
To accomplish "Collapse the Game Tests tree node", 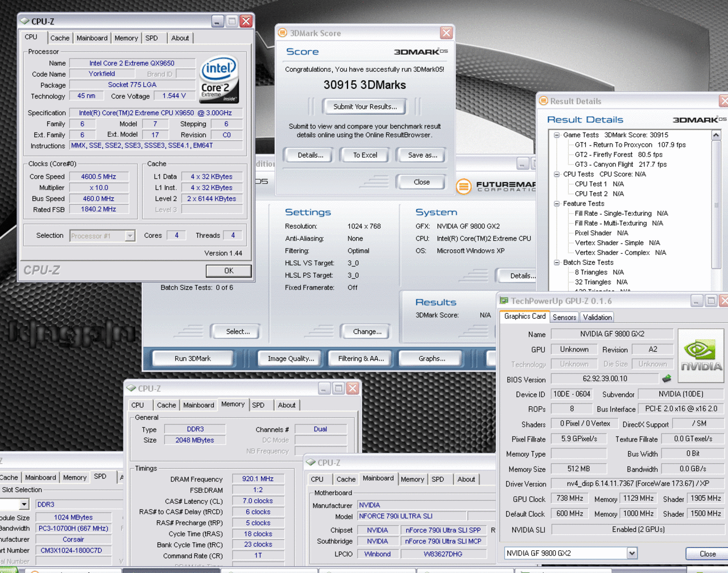I will tap(557, 135).
